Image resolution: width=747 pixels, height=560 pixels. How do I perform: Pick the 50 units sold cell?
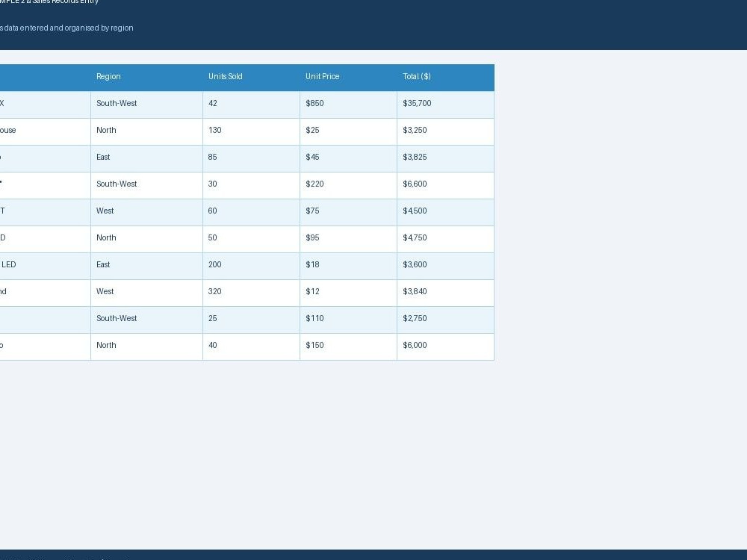[252, 239]
